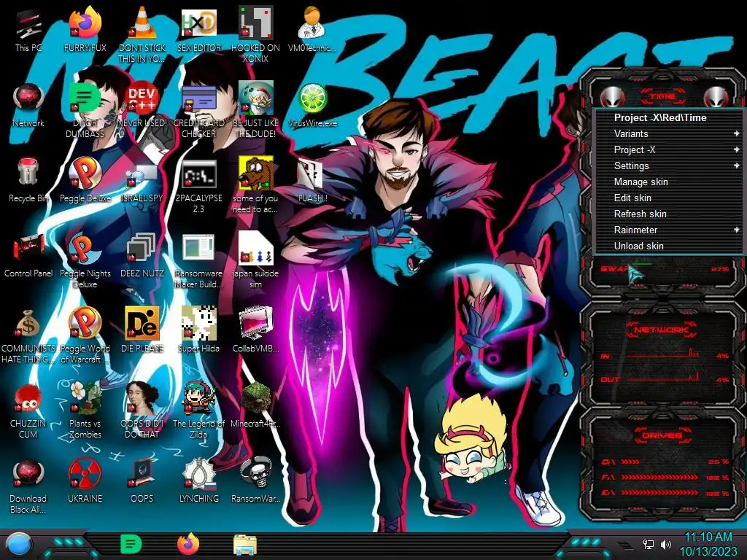Launch Firefox from the taskbar
This screenshot has height=560, width=747.
click(188, 544)
